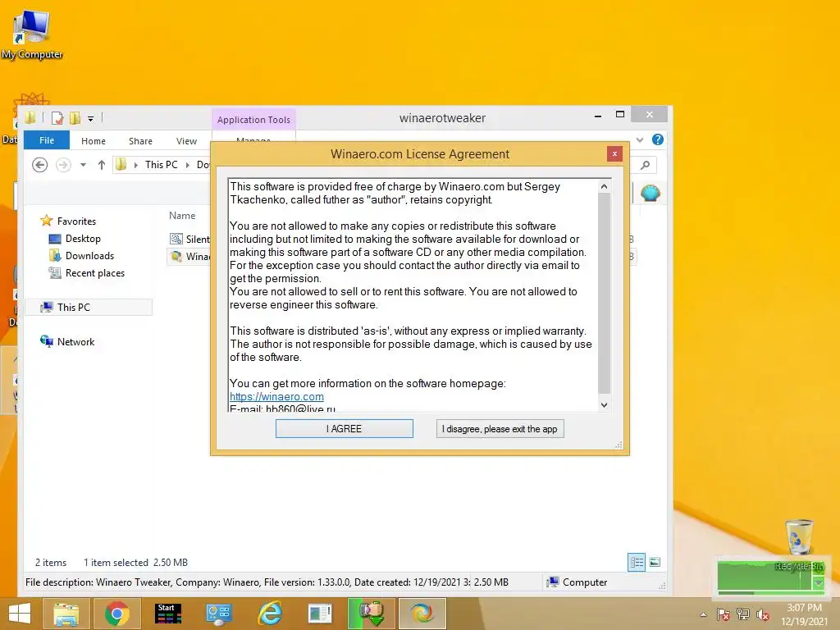The image size is (840, 630).
Task: Click the muted volume icon in tray
Action: point(762,614)
